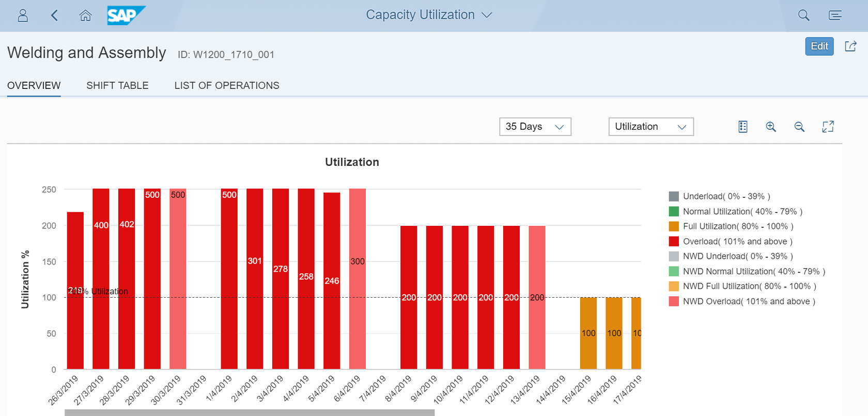Click the NWD Full Utilization swatch
Viewport: 868px width, 416px height.
click(x=674, y=286)
